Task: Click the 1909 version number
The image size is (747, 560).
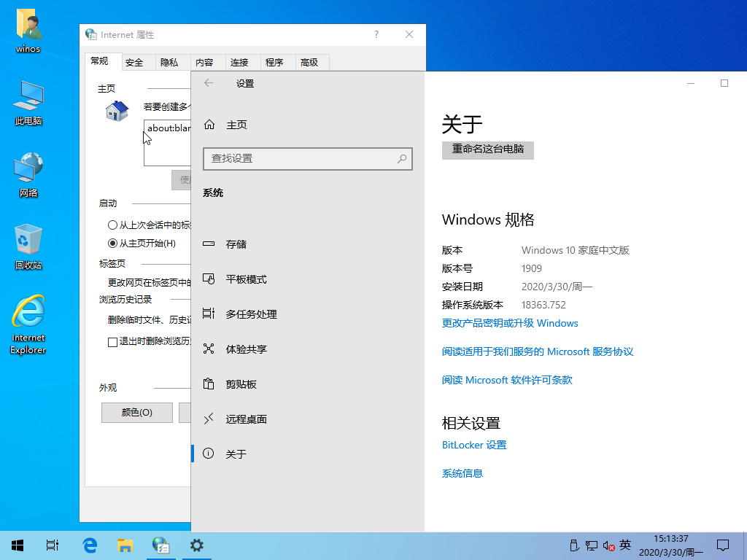Action: (x=532, y=268)
